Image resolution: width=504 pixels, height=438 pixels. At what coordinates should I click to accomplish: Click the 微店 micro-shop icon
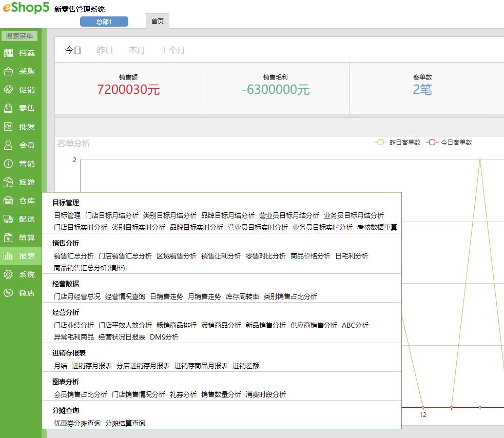pyautogui.click(x=8, y=293)
